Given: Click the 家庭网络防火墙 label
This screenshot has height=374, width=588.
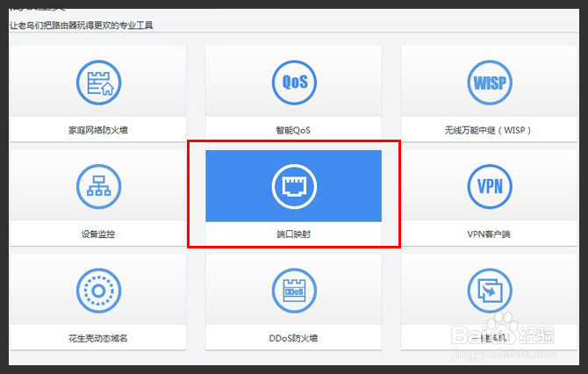Looking at the screenshot, I should click(x=98, y=130).
